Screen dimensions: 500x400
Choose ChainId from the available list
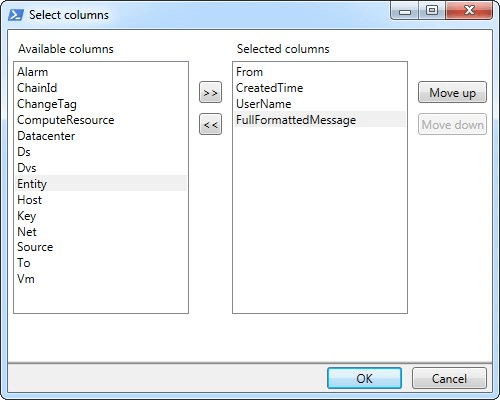pyautogui.click(x=101, y=88)
